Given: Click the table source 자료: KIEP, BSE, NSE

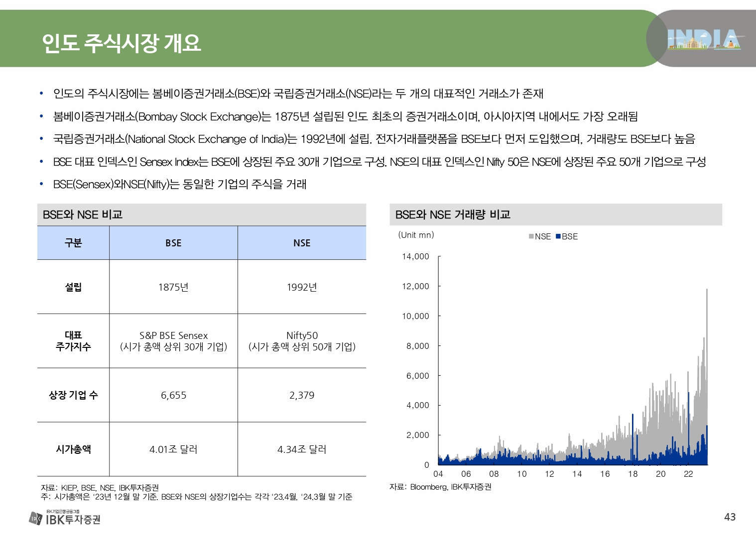Looking at the screenshot, I should click(100, 488).
